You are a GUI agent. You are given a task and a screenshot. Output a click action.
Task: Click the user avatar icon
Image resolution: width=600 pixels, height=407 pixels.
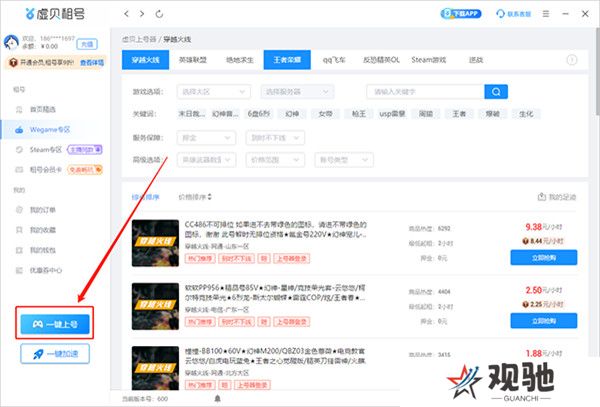[x=11, y=42]
